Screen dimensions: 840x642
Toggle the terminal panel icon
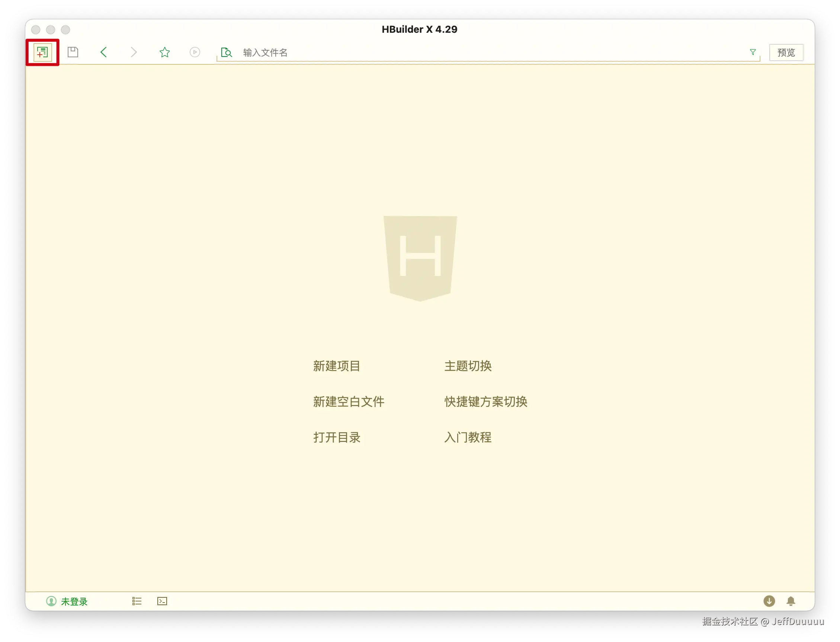(x=162, y=601)
